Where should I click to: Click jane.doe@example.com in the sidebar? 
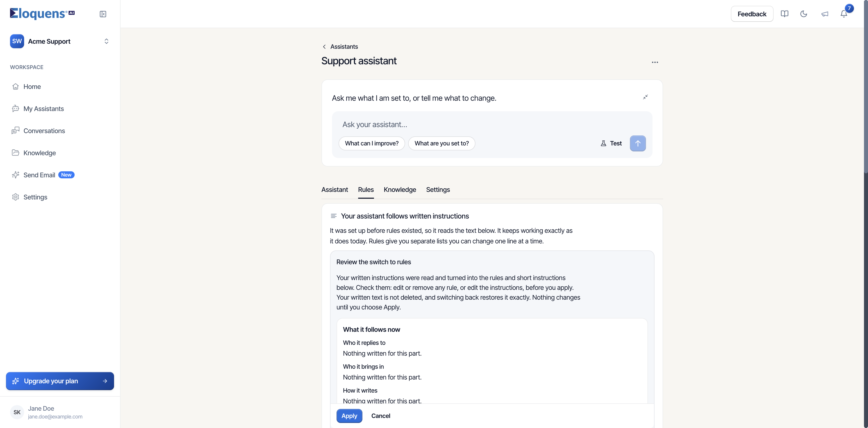(x=55, y=416)
